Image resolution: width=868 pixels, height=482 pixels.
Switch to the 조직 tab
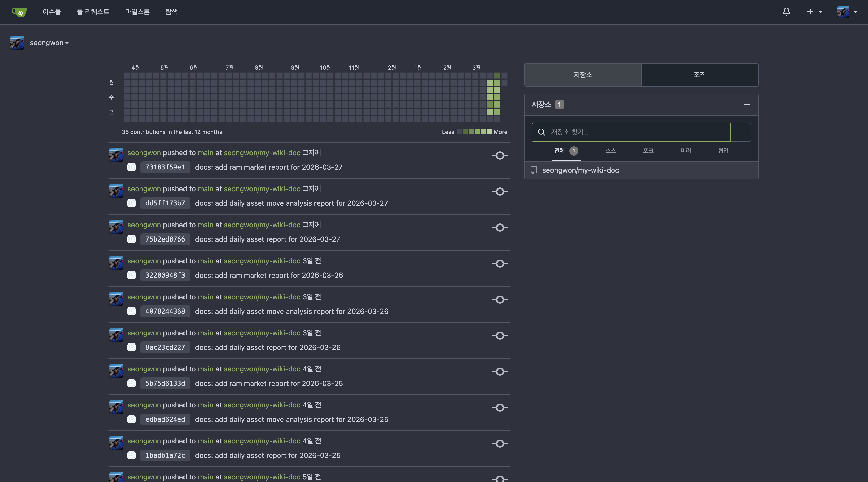[699, 75]
